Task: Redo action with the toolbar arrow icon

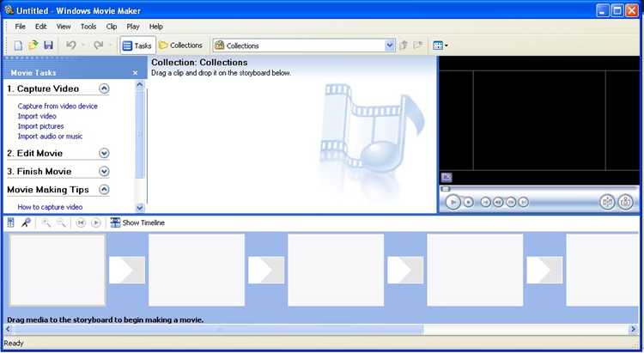Action: 98,46
